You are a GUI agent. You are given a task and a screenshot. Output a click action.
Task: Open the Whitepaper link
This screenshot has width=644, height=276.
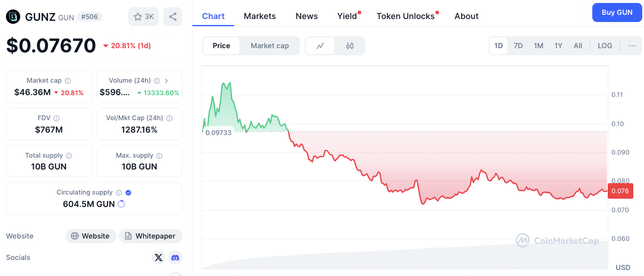click(151, 236)
